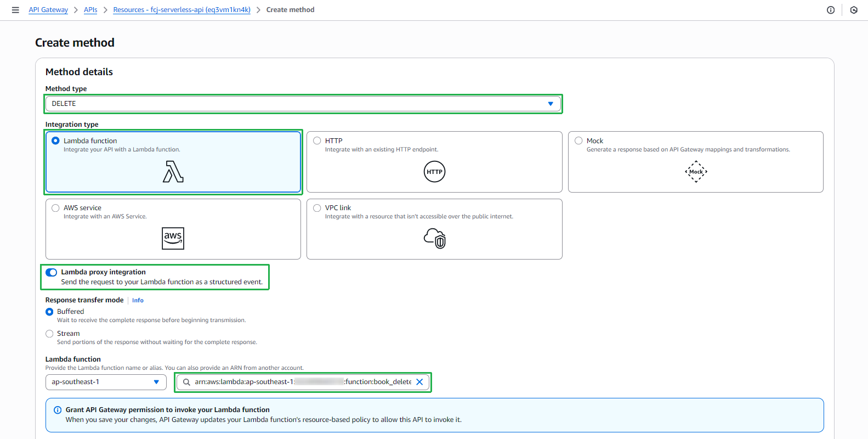The image size is (868, 439).
Task: Click the Lambda symbol icon
Action: pyautogui.click(x=173, y=171)
